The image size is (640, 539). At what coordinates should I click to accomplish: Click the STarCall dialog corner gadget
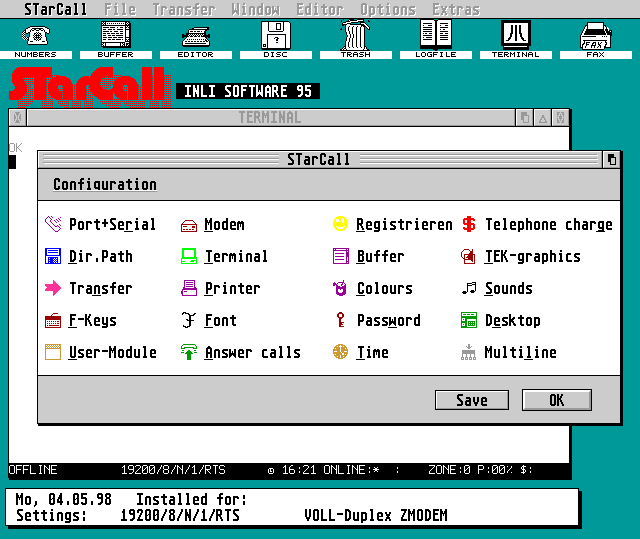(611, 160)
